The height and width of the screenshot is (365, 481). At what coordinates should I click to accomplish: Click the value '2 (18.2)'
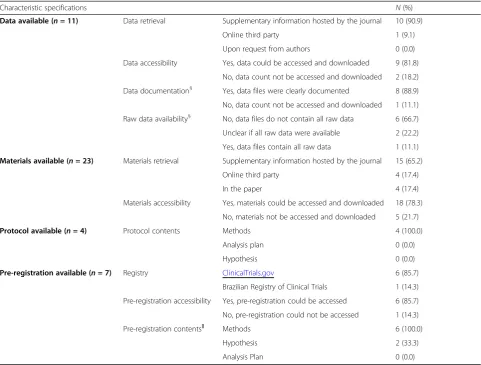pyautogui.click(x=407, y=77)
